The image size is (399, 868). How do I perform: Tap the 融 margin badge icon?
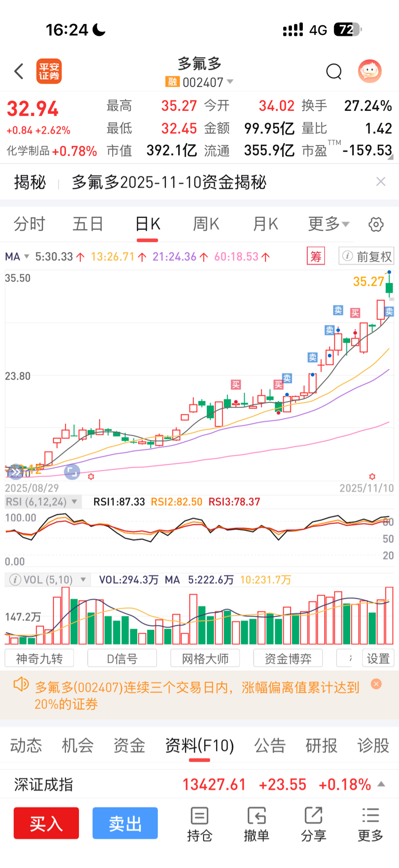tap(172, 82)
